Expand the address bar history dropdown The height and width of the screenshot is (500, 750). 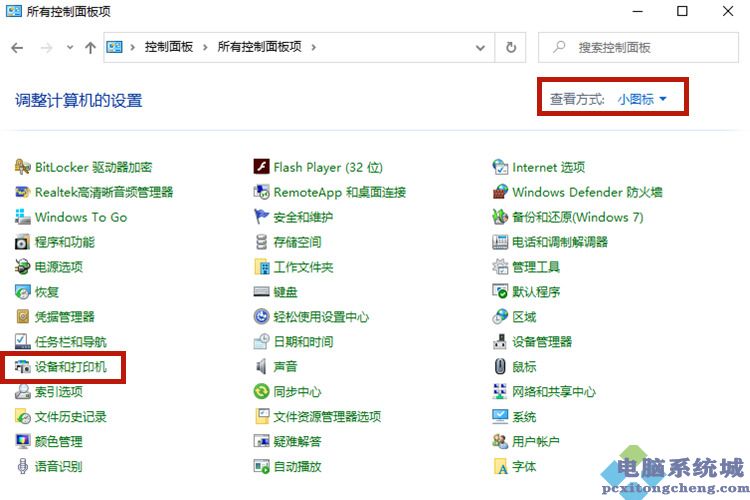point(480,47)
